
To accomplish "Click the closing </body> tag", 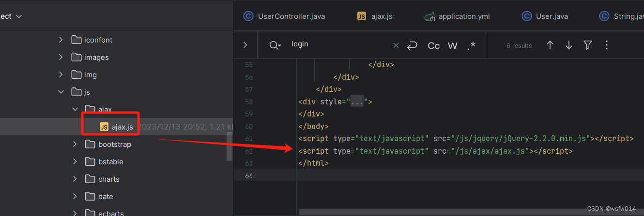I will click(314, 126).
